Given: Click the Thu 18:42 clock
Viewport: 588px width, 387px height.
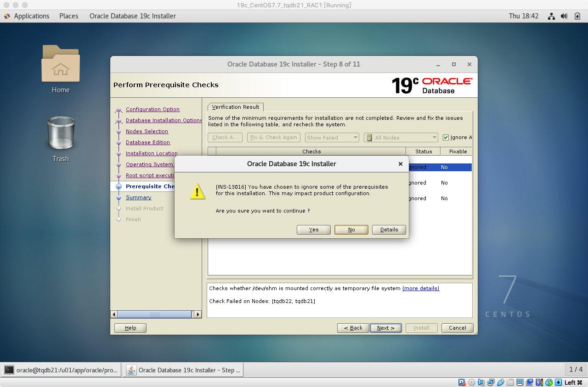Looking at the screenshot, I should (x=524, y=16).
